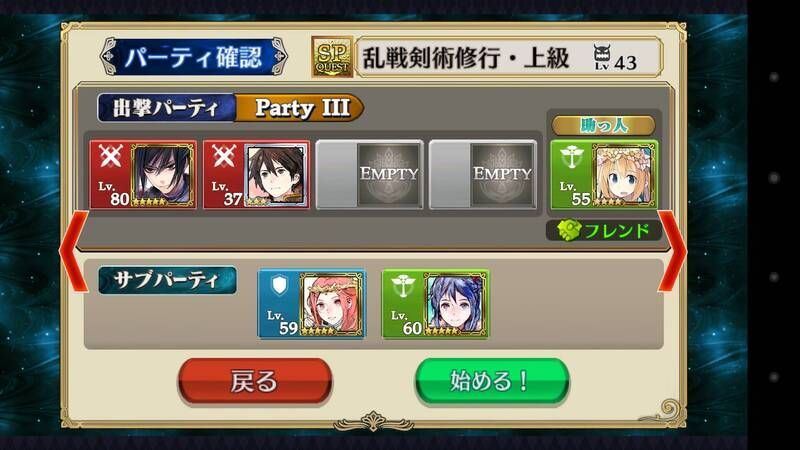Click the 出撃パーティ label
800x450 pixels.
pyautogui.click(x=166, y=108)
